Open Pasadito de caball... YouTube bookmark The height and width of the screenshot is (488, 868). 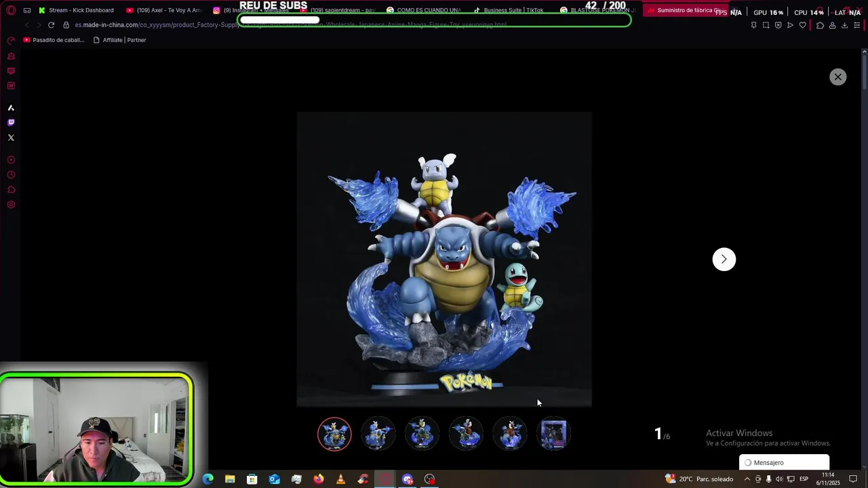[54, 40]
